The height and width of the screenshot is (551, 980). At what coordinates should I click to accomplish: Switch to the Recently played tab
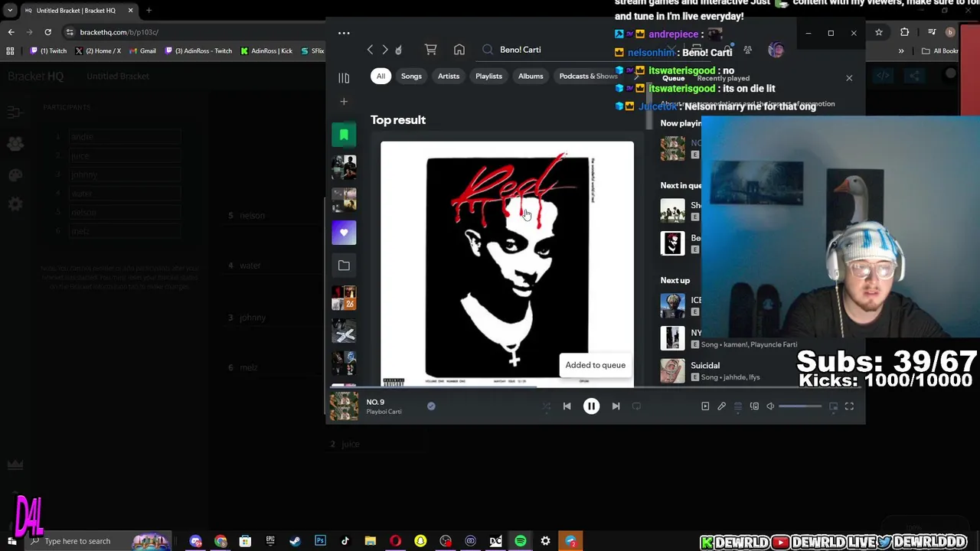[723, 78]
